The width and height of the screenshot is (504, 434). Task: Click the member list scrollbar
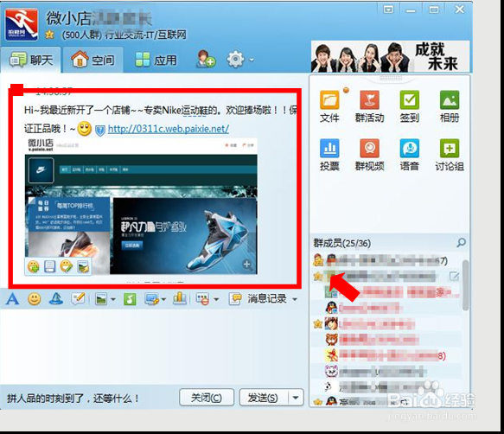pyautogui.click(x=465, y=285)
